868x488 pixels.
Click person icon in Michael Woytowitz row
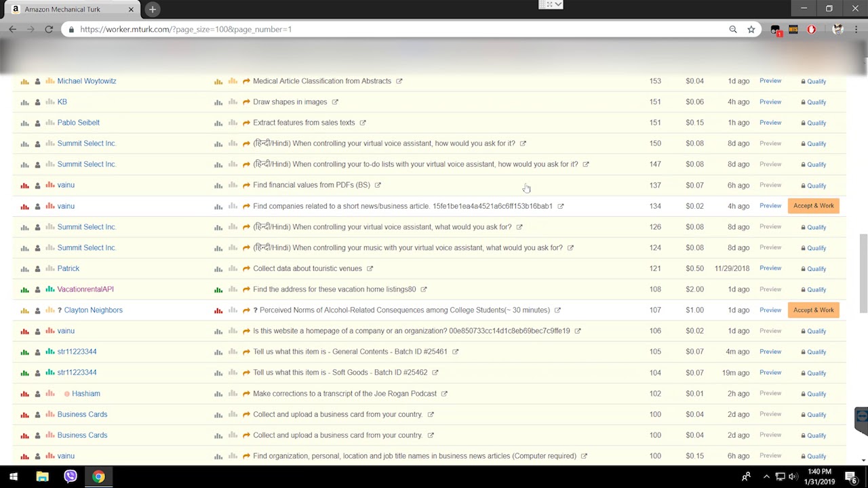click(x=37, y=81)
